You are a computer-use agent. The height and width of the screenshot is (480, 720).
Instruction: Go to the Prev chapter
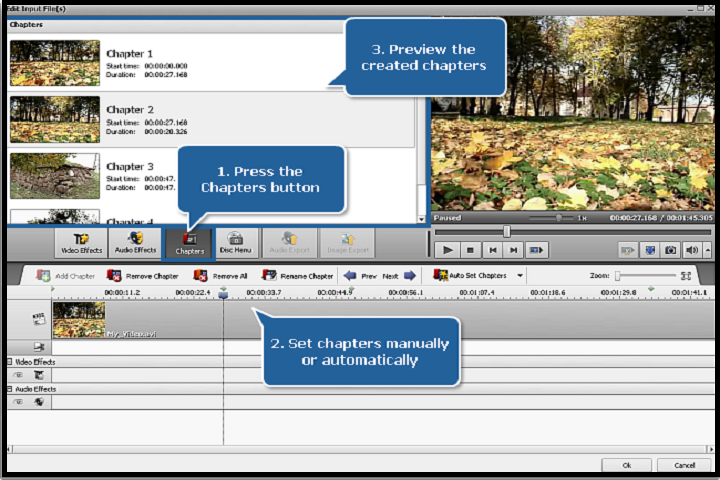click(360, 276)
